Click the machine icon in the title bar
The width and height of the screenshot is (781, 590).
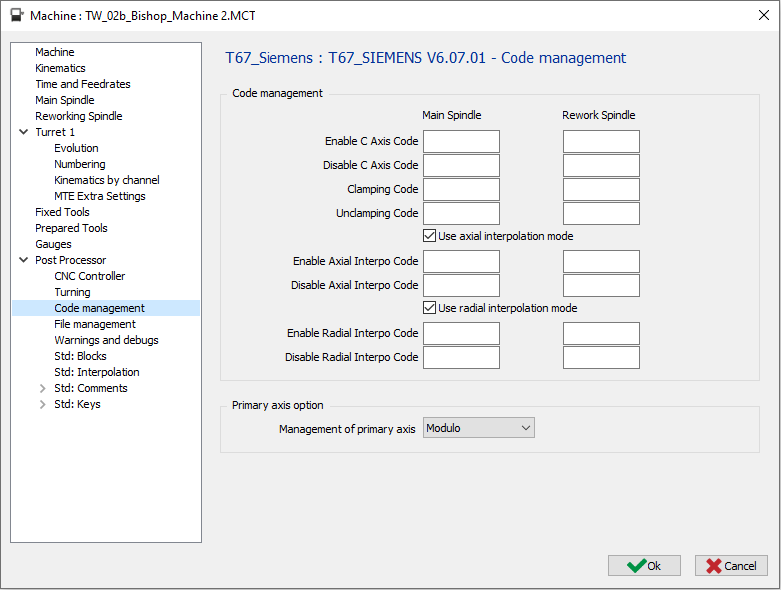(16, 15)
